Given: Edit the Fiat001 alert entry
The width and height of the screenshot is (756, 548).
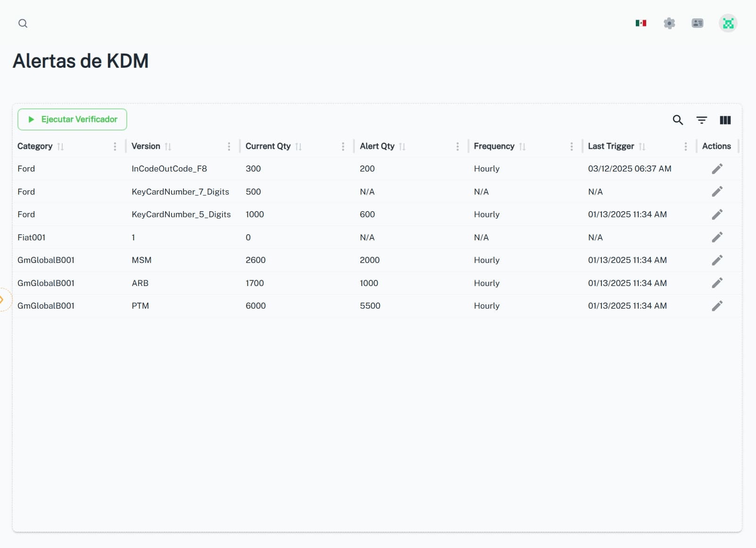Looking at the screenshot, I should [717, 237].
